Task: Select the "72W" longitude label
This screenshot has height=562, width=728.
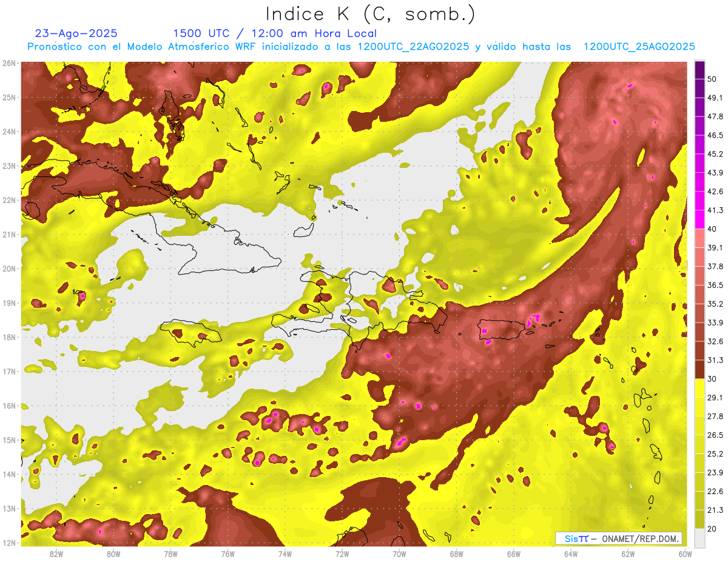Action: pos(342,554)
